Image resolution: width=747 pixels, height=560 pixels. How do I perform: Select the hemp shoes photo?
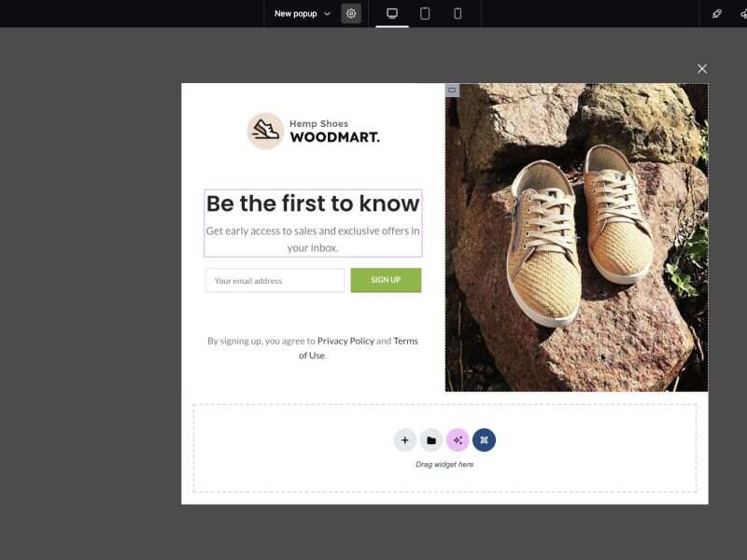point(576,238)
